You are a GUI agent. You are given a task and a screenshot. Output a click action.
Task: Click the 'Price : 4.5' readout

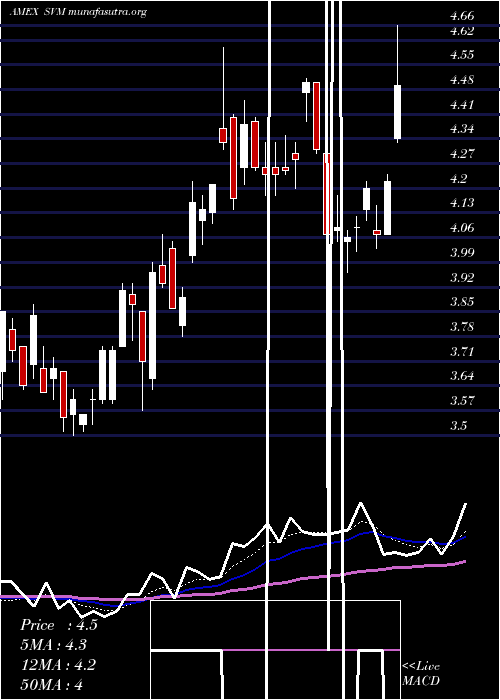(x=58, y=625)
